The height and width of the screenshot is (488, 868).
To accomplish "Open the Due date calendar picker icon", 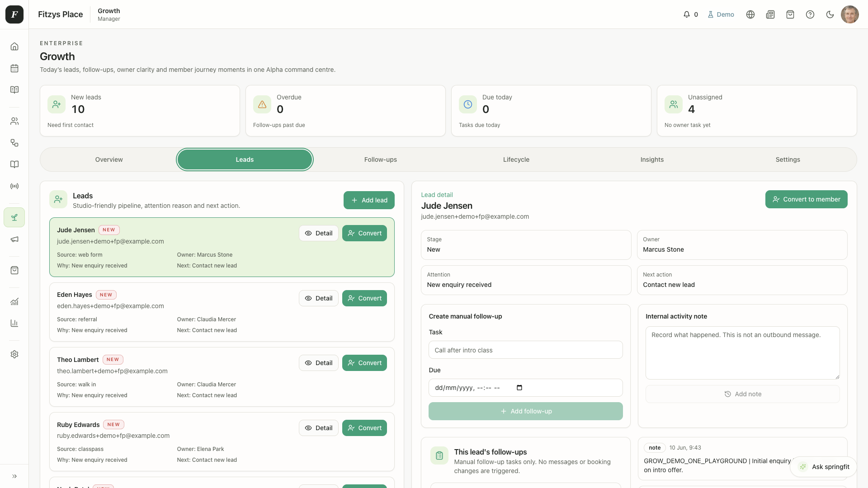I will (x=519, y=388).
